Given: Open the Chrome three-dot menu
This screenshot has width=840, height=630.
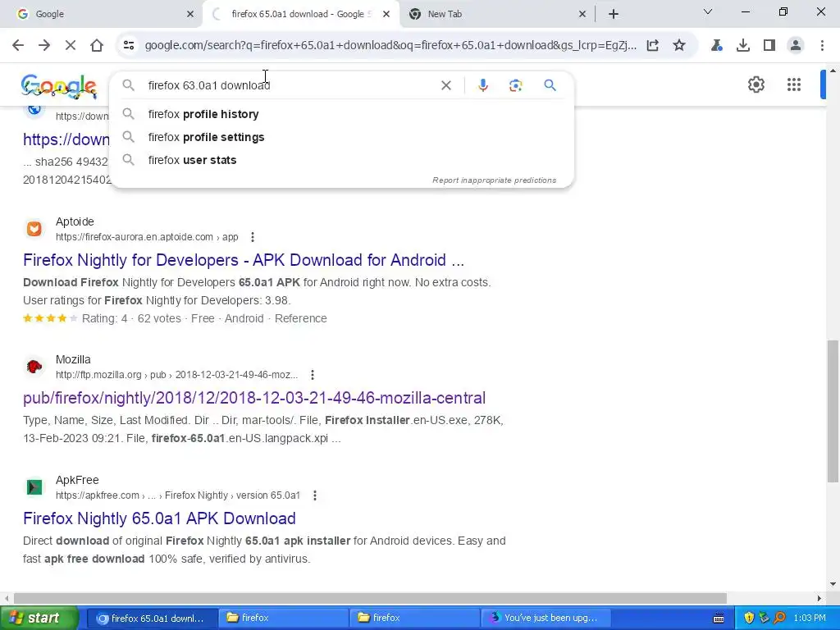Looking at the screenshot, I should tap(822, 46).
